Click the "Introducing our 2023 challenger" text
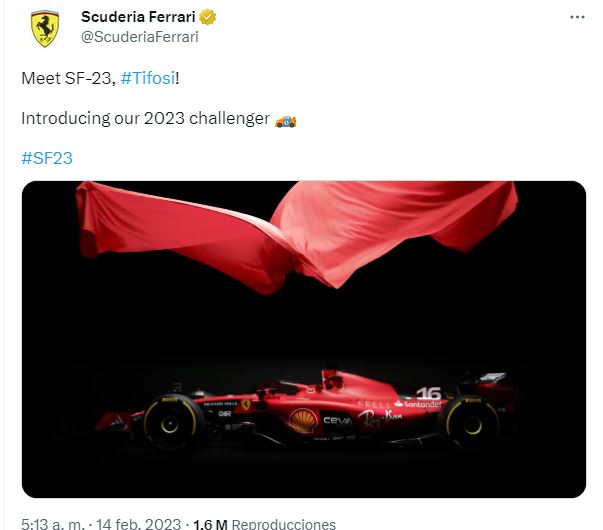Screen dimensions: 603x530 tap(145, 118)
